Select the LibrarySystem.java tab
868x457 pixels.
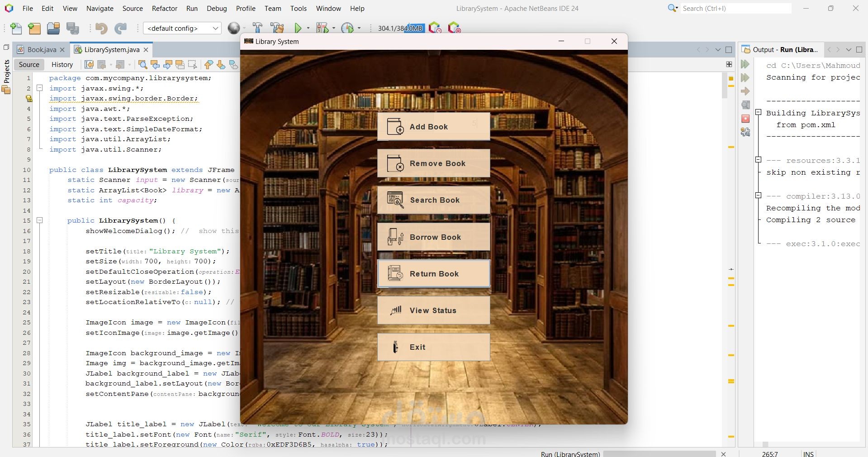point(112,50)
